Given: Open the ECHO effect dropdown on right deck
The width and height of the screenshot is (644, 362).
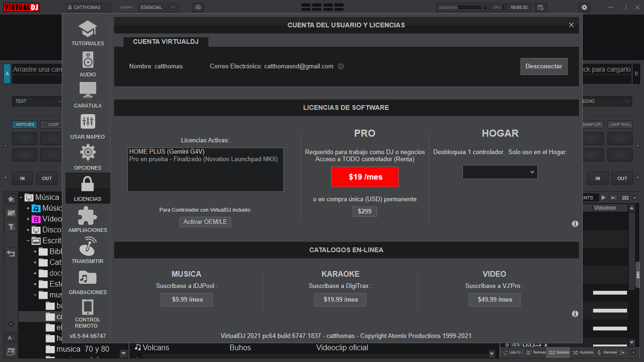Looking at the screenshot, I should 606,101.
